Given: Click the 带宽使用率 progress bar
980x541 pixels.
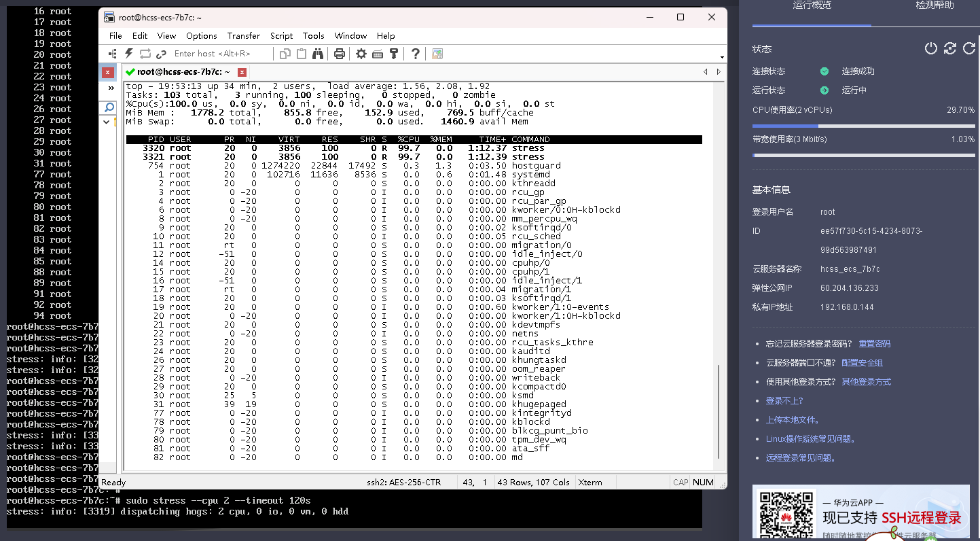Looking at the screenshot, I should tap(863, 155).
